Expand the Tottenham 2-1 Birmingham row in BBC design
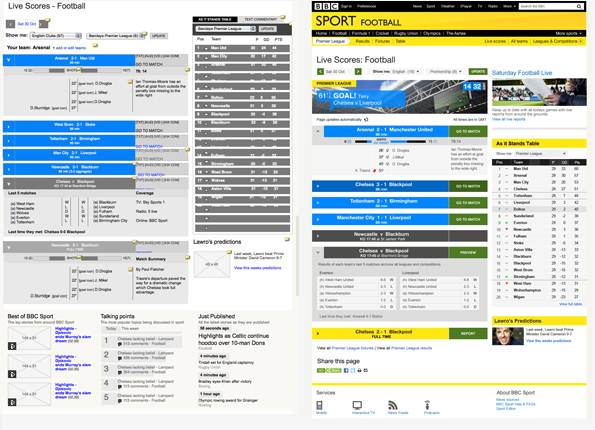Viewport: 595px width, 430px height. pos(318,203)
